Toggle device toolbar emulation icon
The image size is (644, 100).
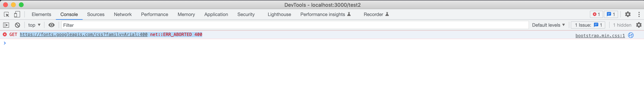point(17,15)
